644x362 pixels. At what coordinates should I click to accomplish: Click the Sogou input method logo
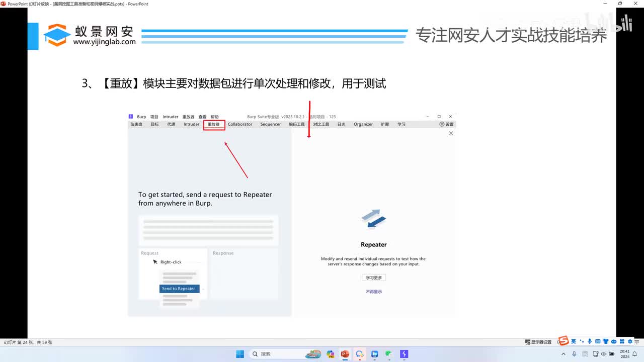point(563,341)
